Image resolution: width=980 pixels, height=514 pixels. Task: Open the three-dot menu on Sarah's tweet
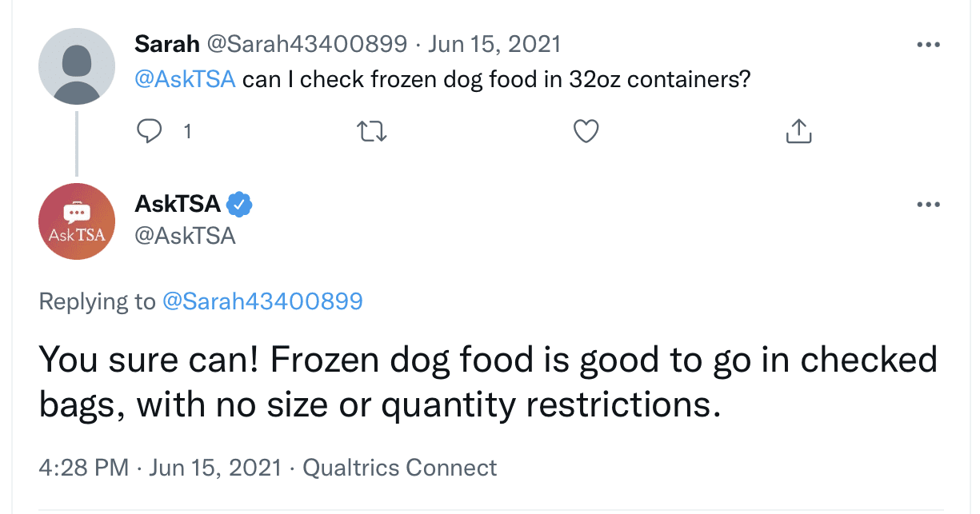[928, 45]
